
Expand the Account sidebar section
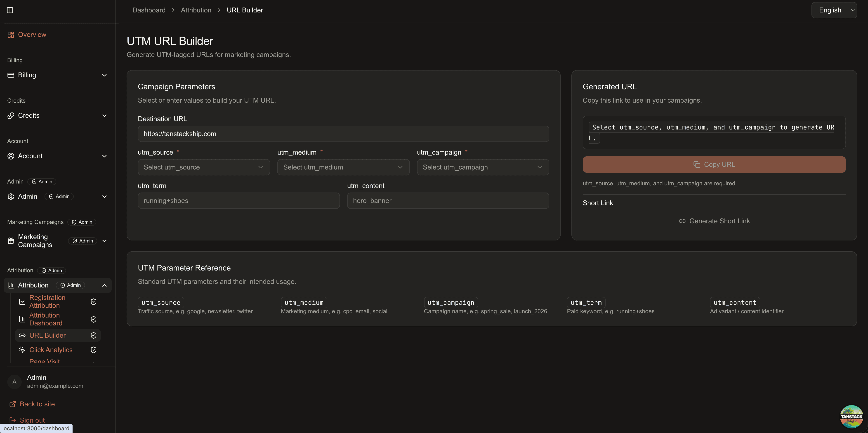pos(57,156)
